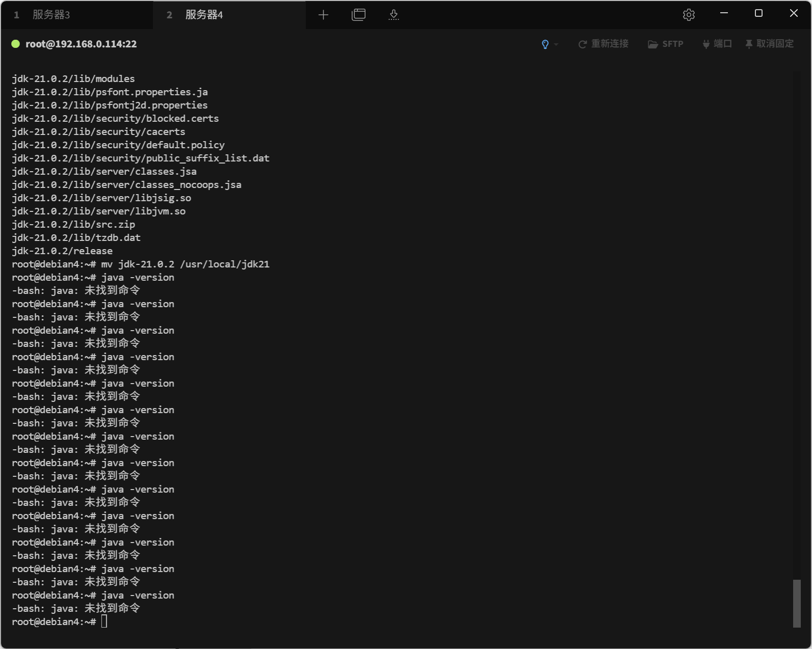The width and height of the screenshot is (812, 649).
Task: Click the line jdk-21.0.2/lib/tzdb.dat
Action: tap(76, 237)
